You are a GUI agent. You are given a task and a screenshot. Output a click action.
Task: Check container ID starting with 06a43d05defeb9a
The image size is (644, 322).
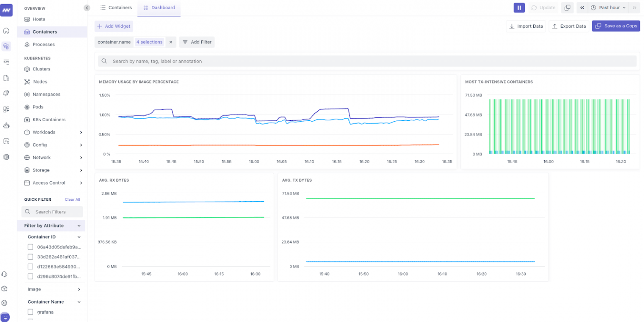tap(30, 247)
